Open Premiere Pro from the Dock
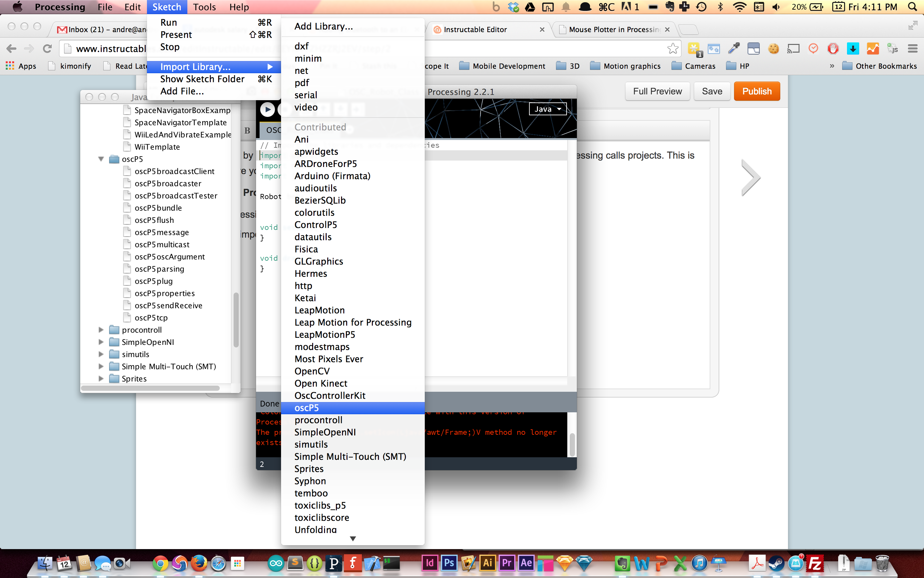Image resolution: width=924 pixels, height=578 pixels. pyautogui.click(x=507, y=563)
